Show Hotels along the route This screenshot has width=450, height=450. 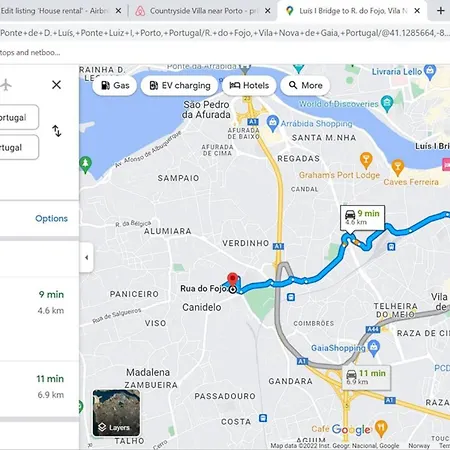point(249,85)
